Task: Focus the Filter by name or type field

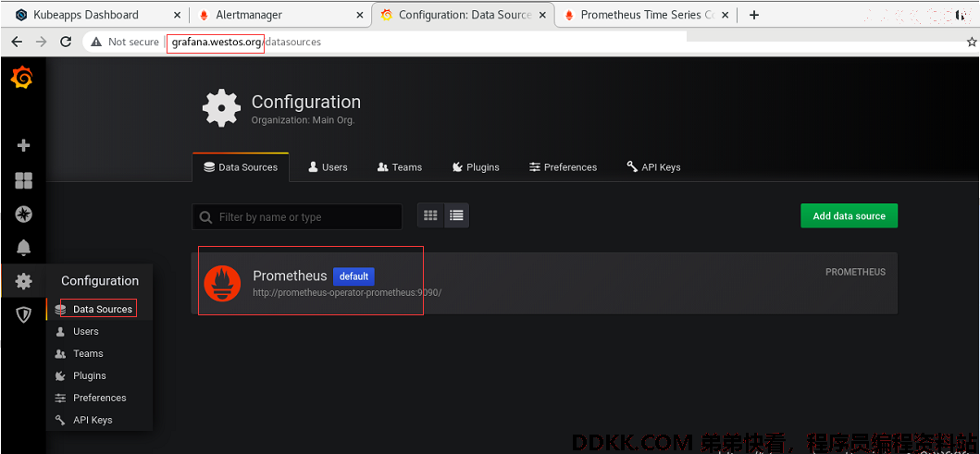Action: (x=297, y=216)
